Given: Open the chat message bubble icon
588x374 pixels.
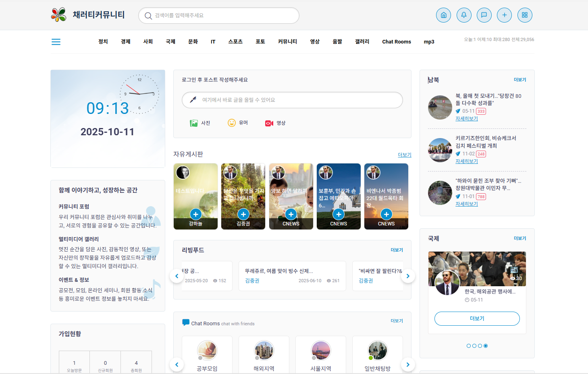Looking at the screenshot, I should click(484, 15).
